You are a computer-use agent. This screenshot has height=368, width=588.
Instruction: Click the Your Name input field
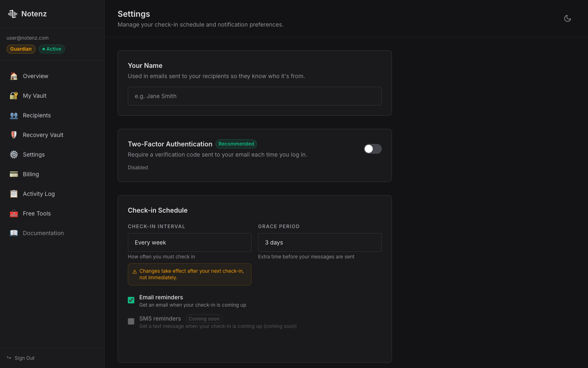point(255,96)
